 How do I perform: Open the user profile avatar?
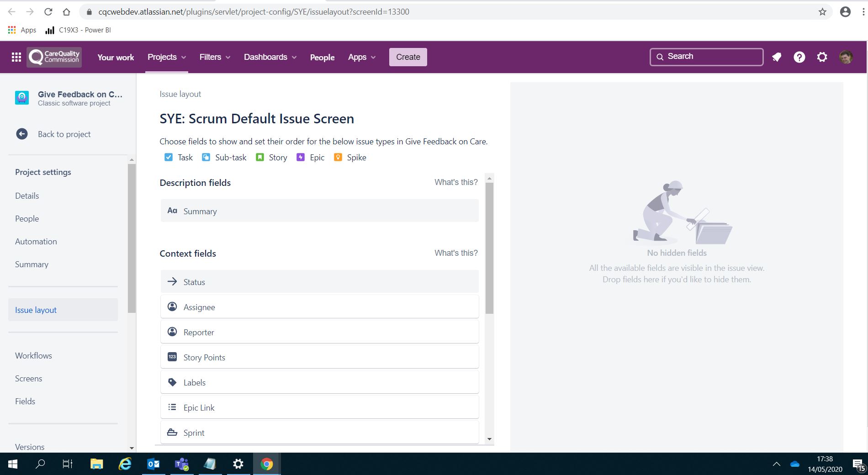tap(846, 57)
